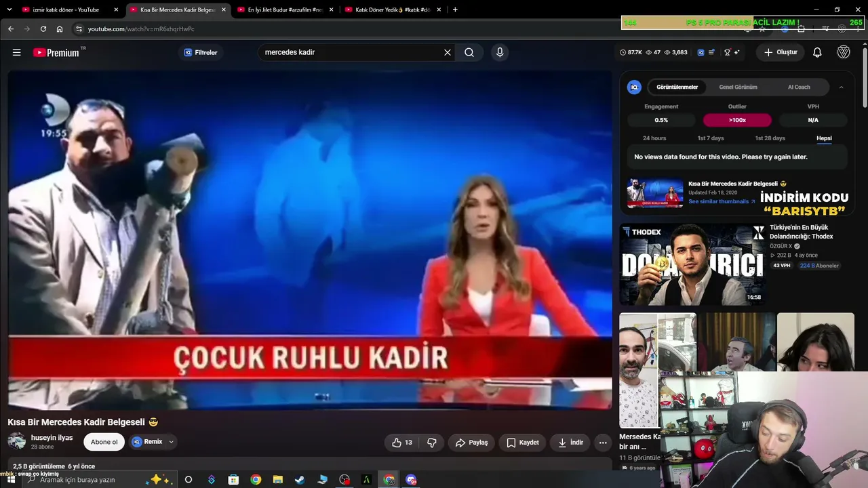868x488 pixels.
Task: Click the sparkle AI icon in header
Action: 736,52
